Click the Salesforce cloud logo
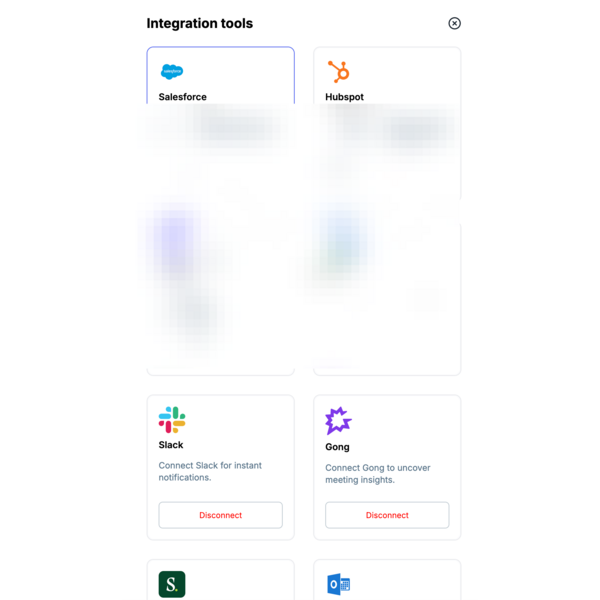Screen dimensions: 600x600 point(172,71)
